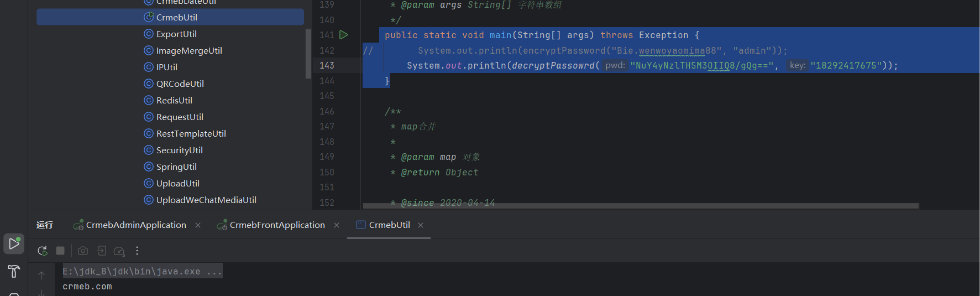980x296 pixels.
Task: Click the exit/restore layout icon
Action: click(x=102, y=251)
